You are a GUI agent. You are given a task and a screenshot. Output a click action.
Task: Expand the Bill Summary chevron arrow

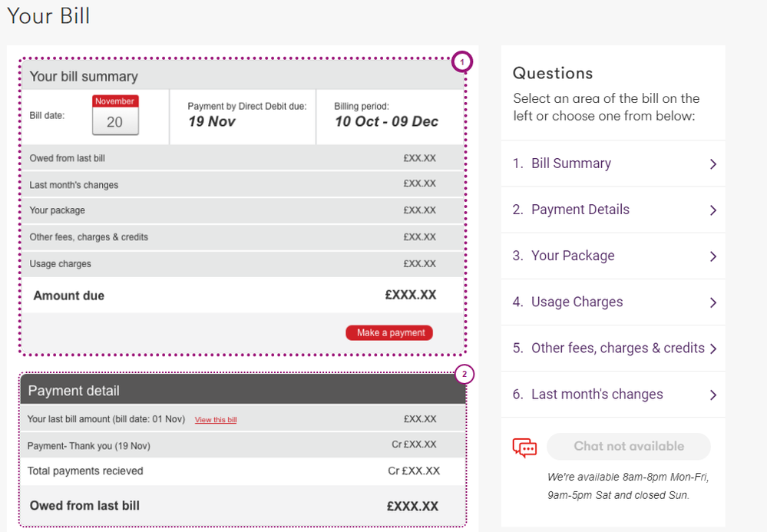click(713, 164)
